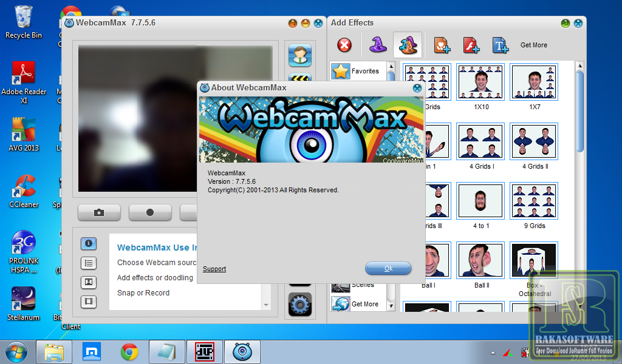Screen dimensions: 622x364
Task: Open Google Chrome from taskbar
Action: [x=129, y=352]
